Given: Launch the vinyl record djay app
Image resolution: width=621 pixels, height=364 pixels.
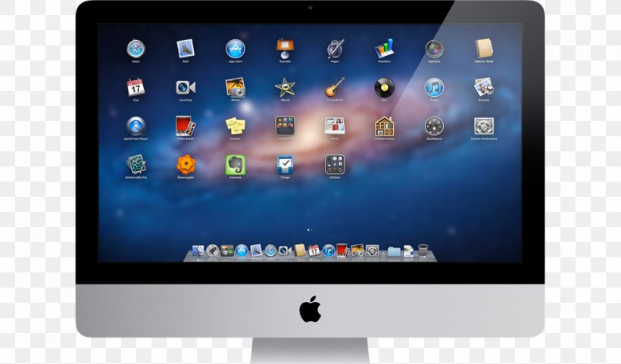Looking at the screenshot, I should click(x=385, y=88).
